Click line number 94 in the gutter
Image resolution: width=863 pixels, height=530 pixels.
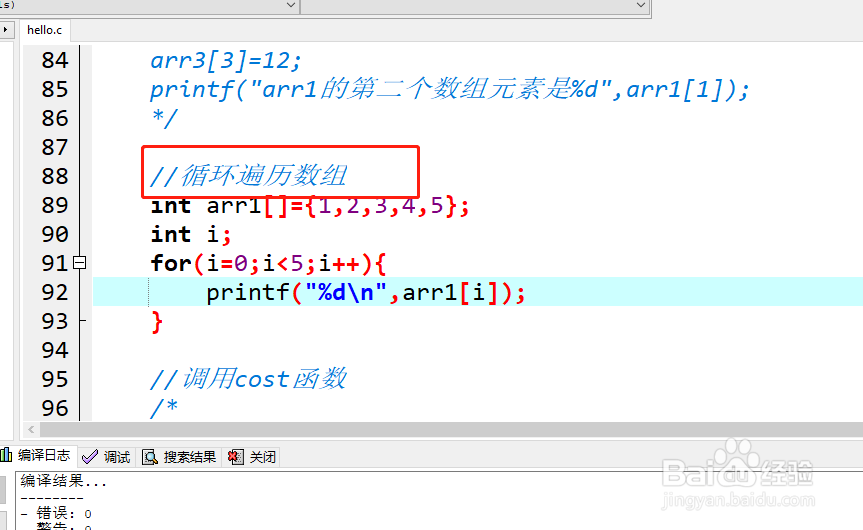[54, 350]
